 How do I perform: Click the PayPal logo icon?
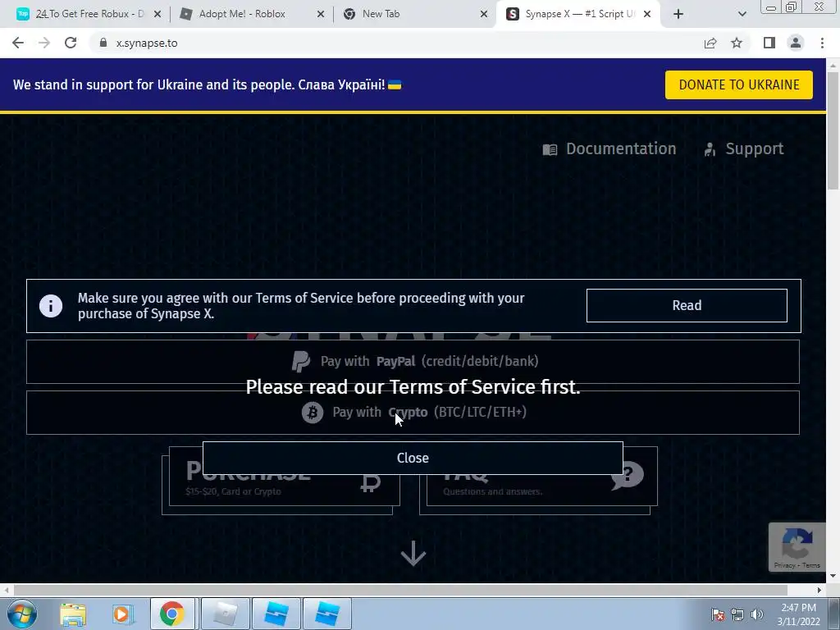300,362
